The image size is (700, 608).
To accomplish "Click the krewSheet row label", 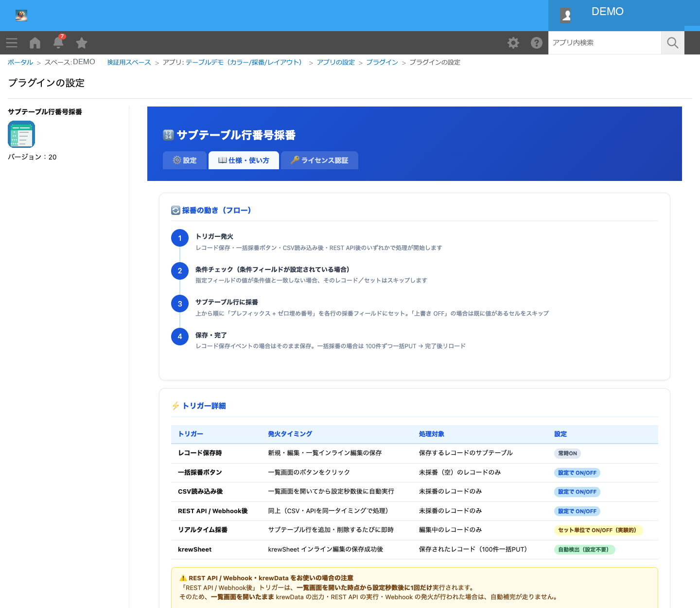I will (x=195, y=549).
